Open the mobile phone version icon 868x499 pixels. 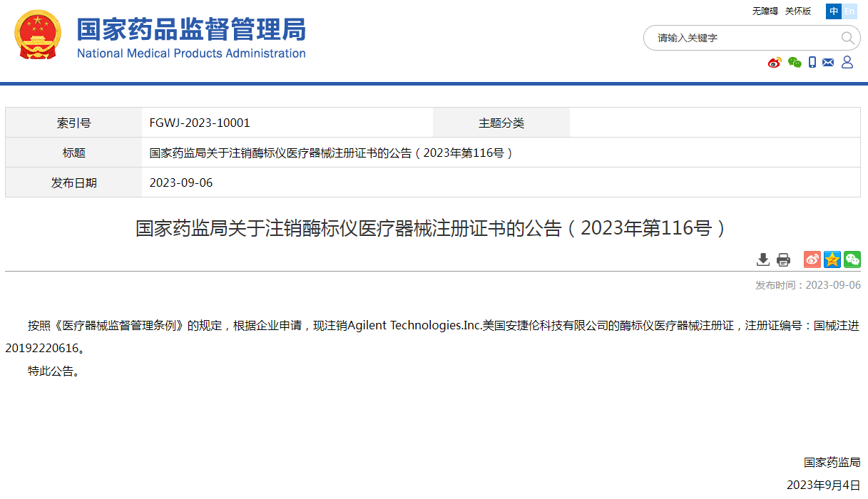click(x=812, y=63)
